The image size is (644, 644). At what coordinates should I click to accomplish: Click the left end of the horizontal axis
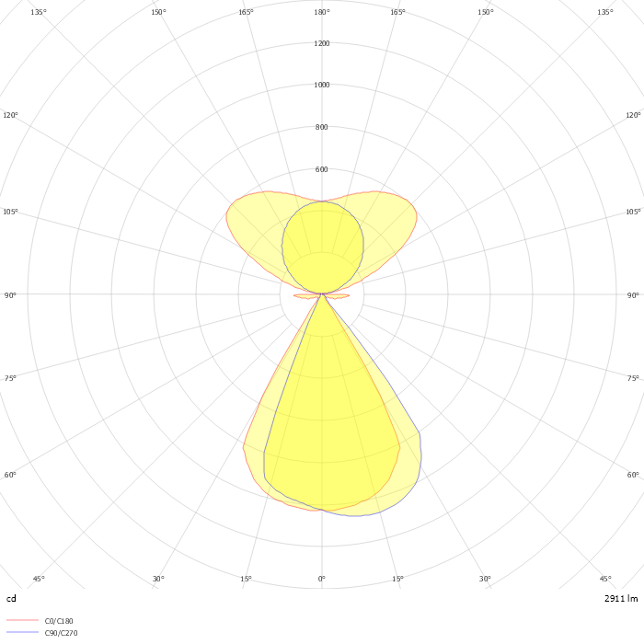(4, 294)
